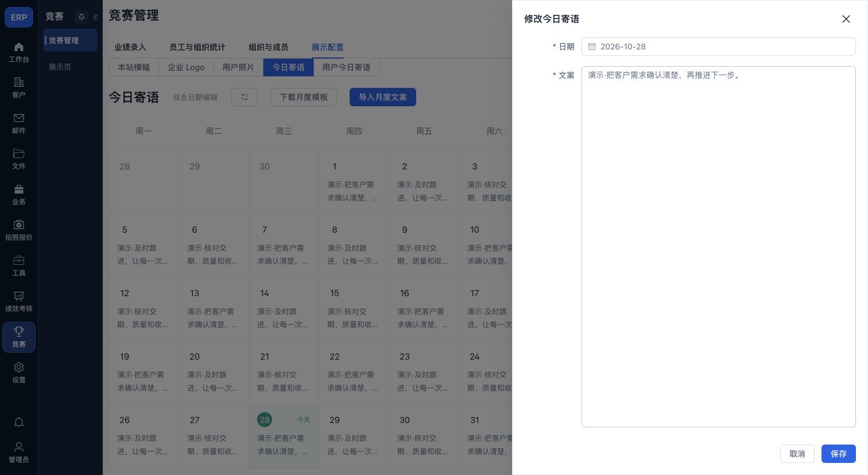Image resolution: width=868 pixels, height=475 pixels.
Task: Open the 邮件 mail sidebar icon
Action: click(x=19, y=123)
